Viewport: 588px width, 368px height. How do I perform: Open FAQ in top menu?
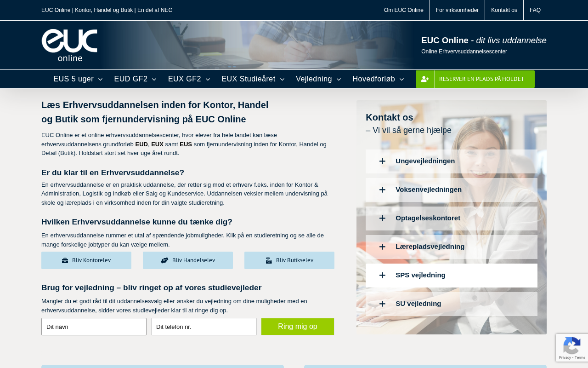coord(535,10)
